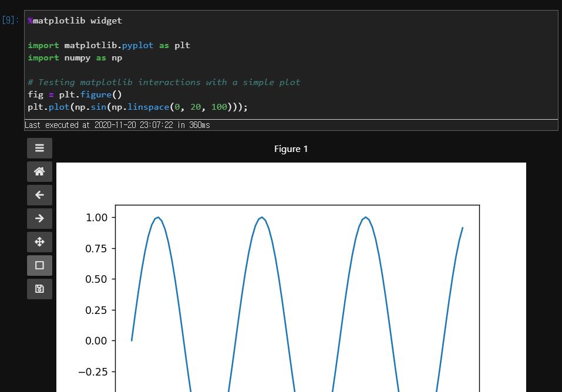Viewport: 562px width, 392px height.
Task: Click the Last executed at timestamp
Action: click(117, 125)
